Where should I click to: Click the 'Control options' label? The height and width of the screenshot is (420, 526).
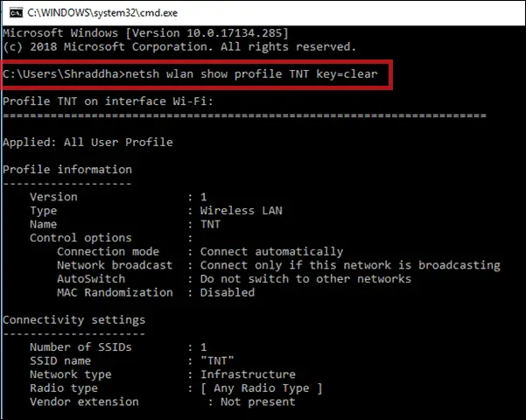click(81, 238)
